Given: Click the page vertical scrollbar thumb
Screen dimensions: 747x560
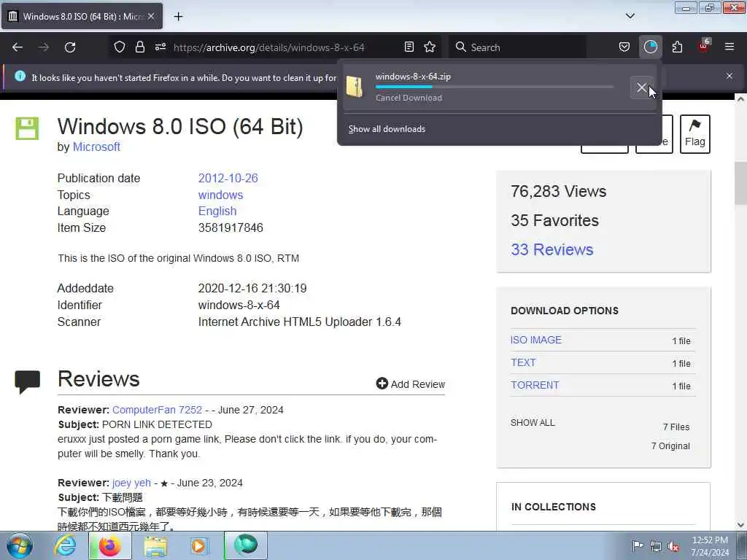Looking at the screenshot, I should click(740, 183).
